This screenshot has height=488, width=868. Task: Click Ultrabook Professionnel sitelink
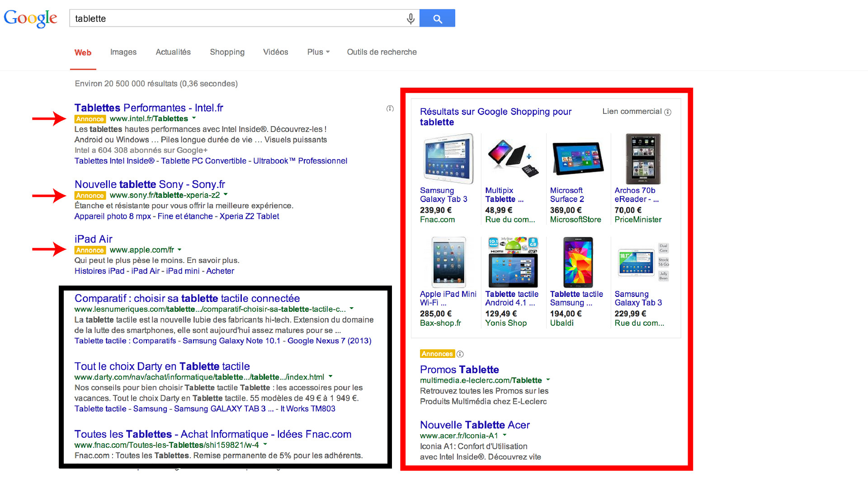(300, 161)
